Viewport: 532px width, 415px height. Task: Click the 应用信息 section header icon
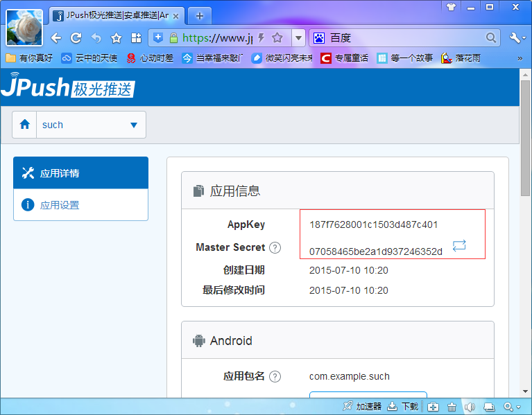point(198,191)
